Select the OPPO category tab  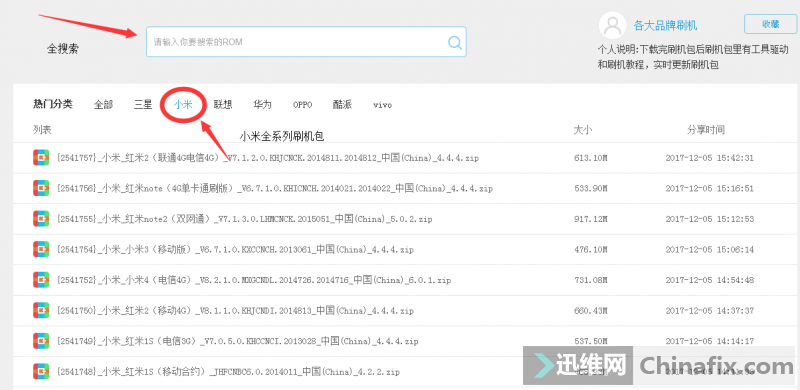[x=303, y=105]
